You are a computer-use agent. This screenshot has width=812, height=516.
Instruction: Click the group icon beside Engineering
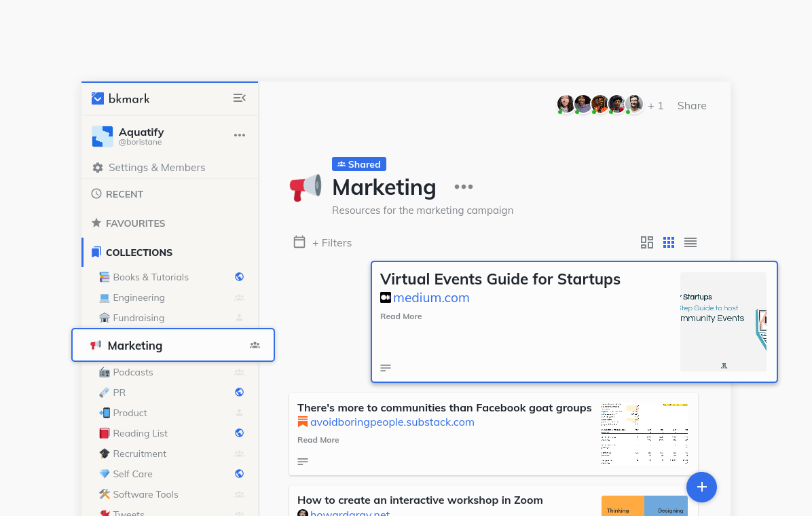239,297
